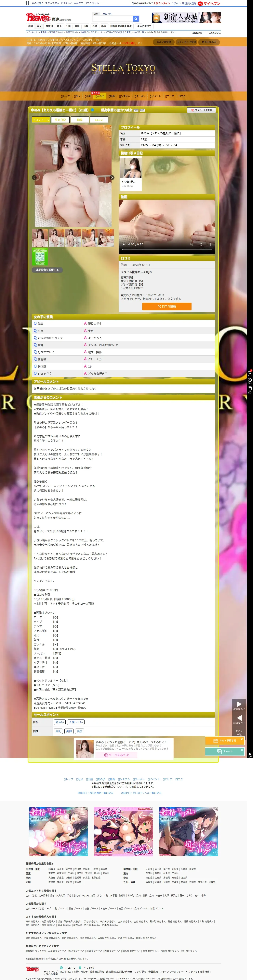Select the 美脚 feature tag
The height and width of the screenshot is (980, 253).
pyautogui.click(x=69, y=731)
